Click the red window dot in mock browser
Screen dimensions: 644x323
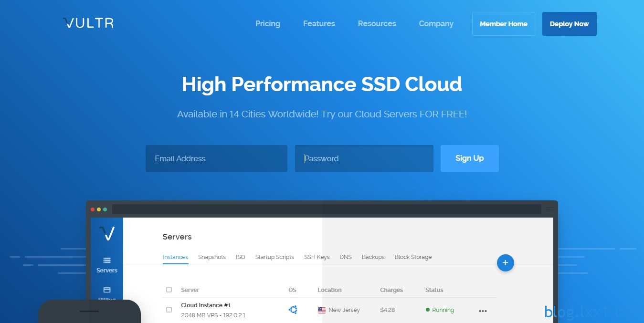click(x=93, y=209)
